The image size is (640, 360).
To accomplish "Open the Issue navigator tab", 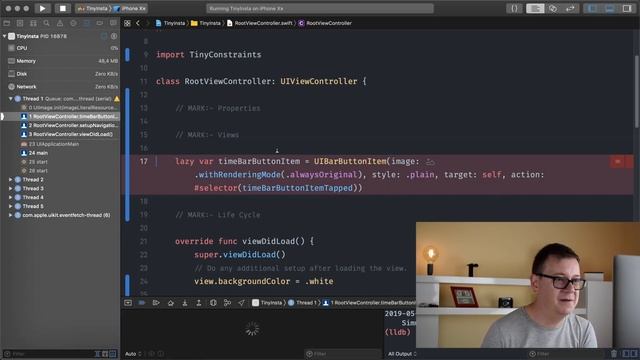I will click(60, 23).
